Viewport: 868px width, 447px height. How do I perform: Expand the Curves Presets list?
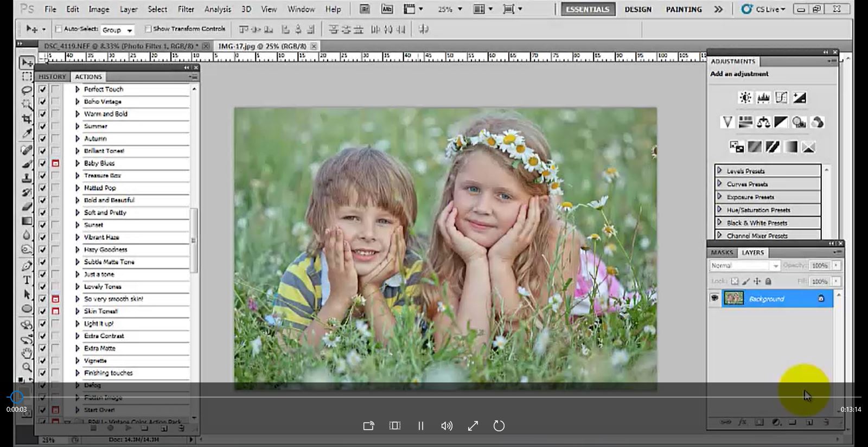(720, 183)
